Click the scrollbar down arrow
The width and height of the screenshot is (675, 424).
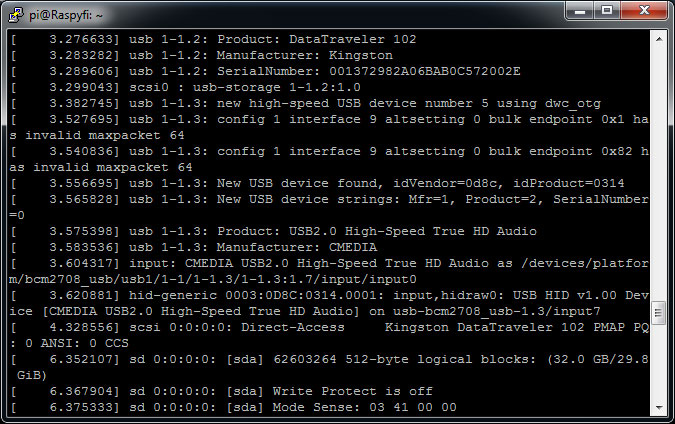659,407
